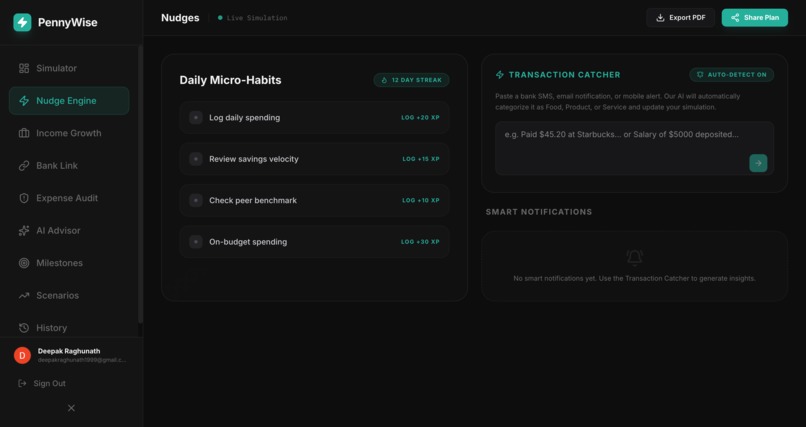
Task: Click the Nudge Engine lightning icon
Action: click(24, 101)
